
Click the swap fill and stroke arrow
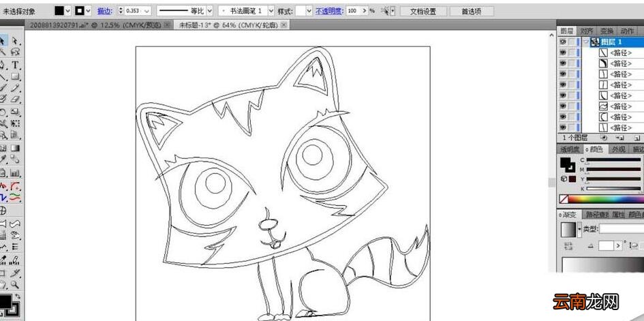pyautogui.click(x=18, y=296)
